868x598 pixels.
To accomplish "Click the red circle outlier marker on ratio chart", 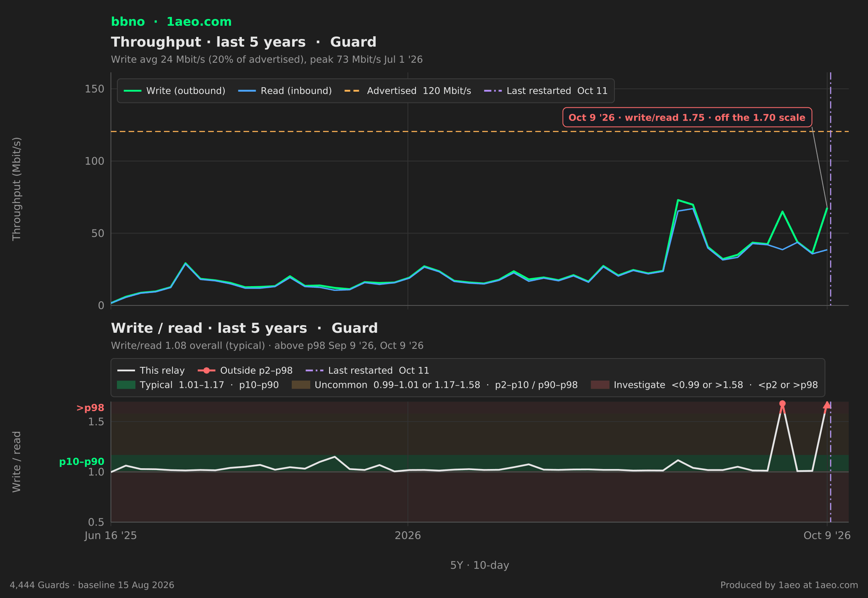I will [782, 403].
